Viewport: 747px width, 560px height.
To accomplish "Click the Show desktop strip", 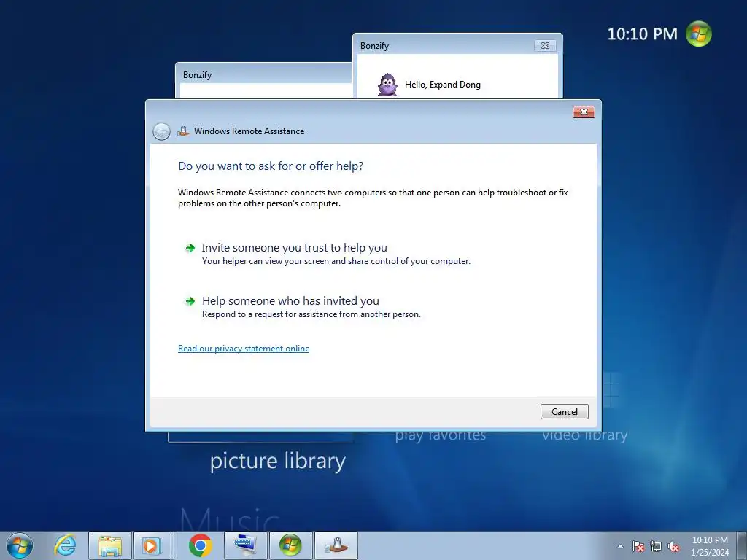I will (x=742, y=545).
